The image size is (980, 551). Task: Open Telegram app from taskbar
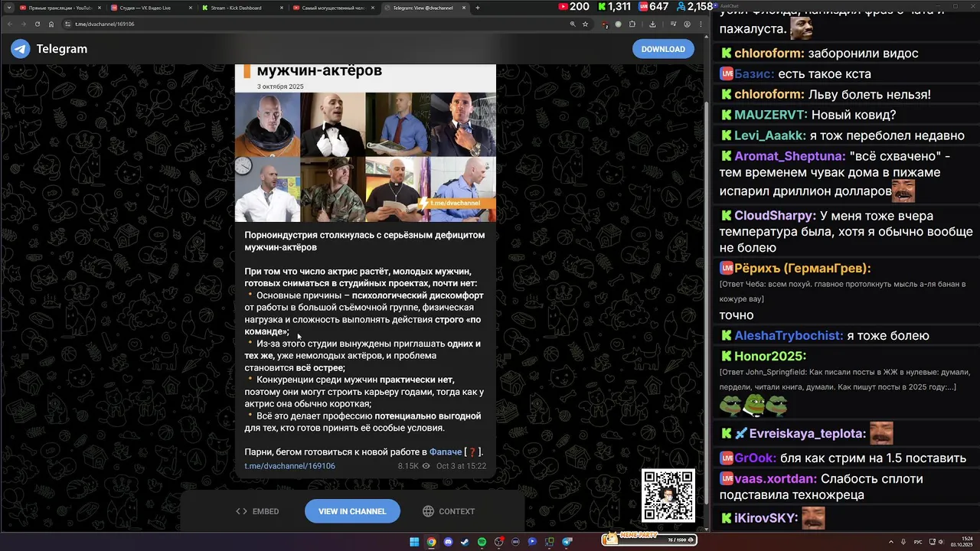pyautogui.click(x=567, y=542)
